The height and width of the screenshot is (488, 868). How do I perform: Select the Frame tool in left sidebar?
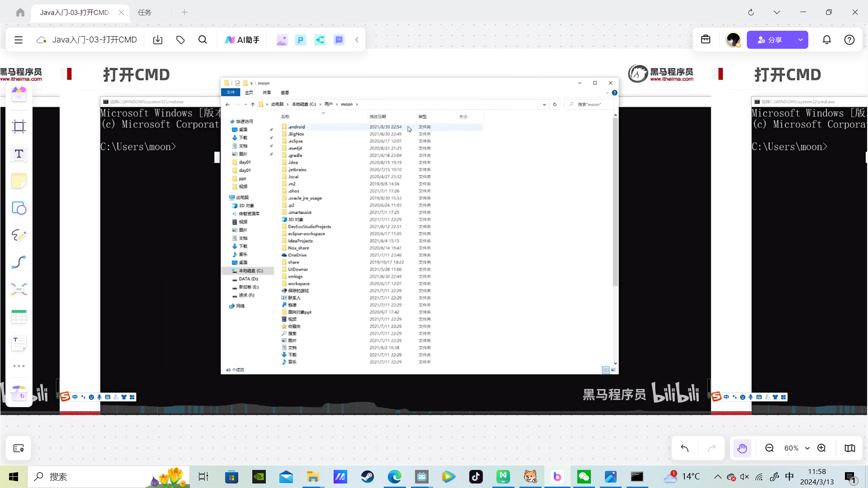click(x=19, y=127)
